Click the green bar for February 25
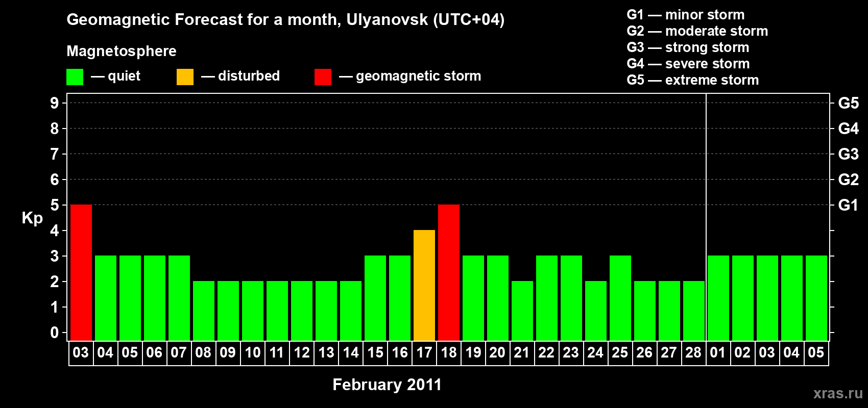Viewport: 868px width, 408px height. (620, 298)
